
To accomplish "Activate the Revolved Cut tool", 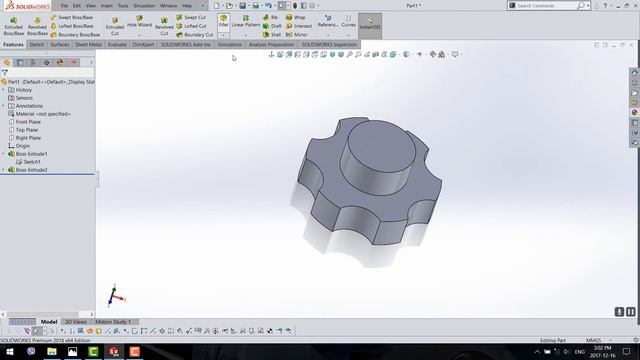I will (x=164, y=27).
